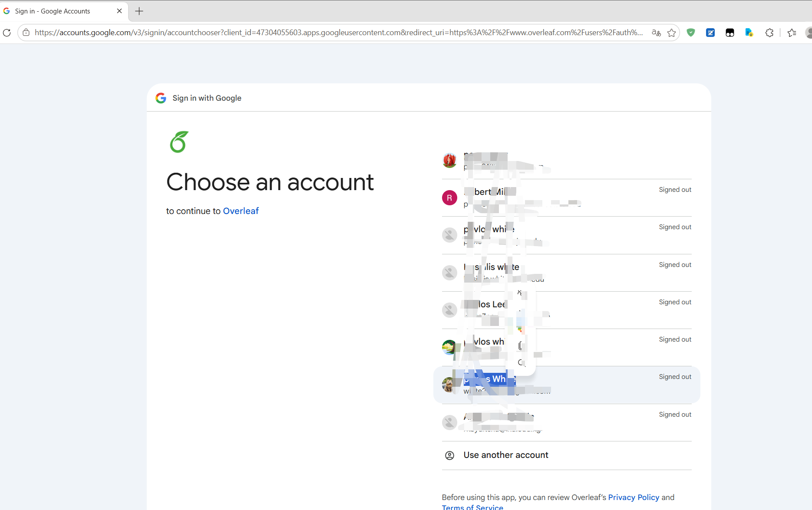
Task: Click the blue square extension icon
Action: click(x=710, y=33)
